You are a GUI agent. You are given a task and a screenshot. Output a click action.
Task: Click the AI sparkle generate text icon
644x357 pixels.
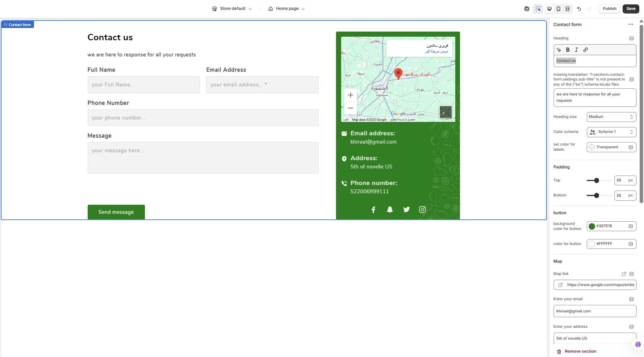click(x=559, y=50)
